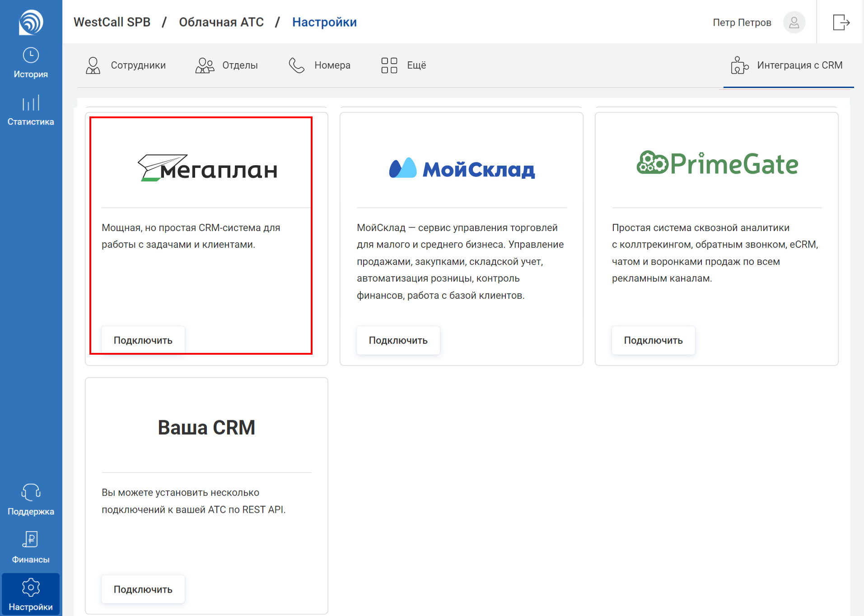The width and height of the screenshot is (864, 616).
Task: Click the WestCall logo icon
Action: tap(31, 22)
